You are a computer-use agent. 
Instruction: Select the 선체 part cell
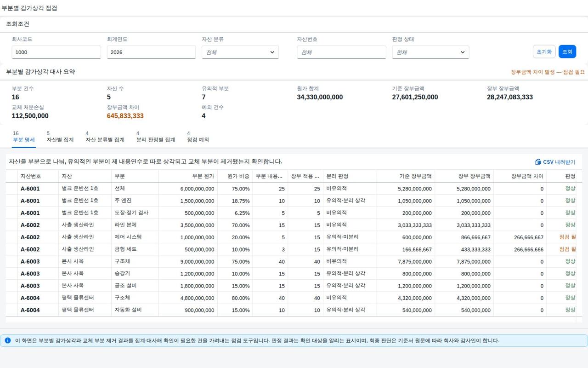135,189
